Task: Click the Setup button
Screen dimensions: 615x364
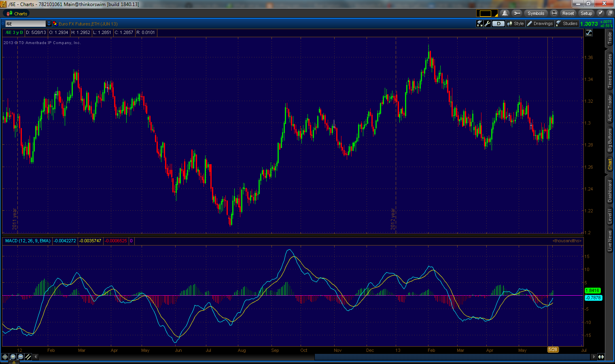Action: pos(586,13)
